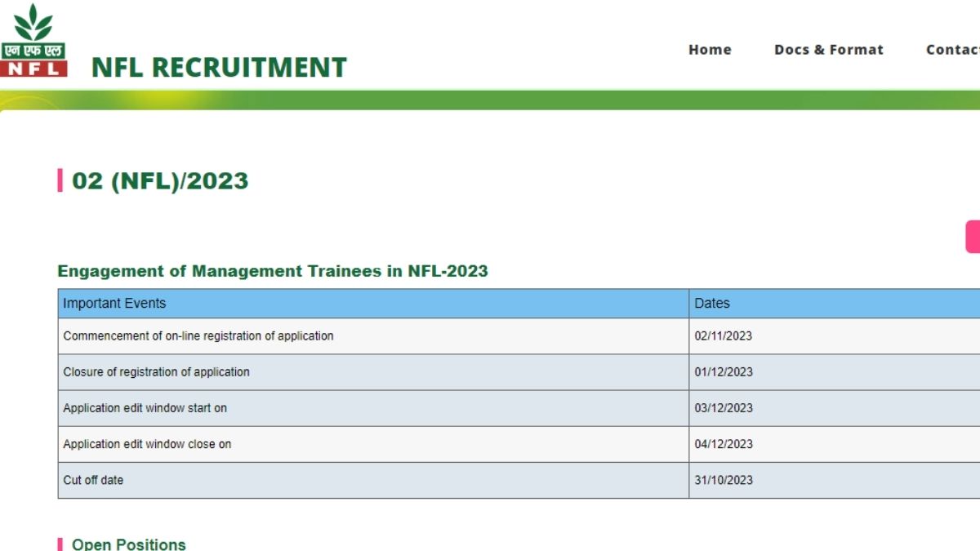Click the Engagement of Management Trainees heading

(x=272, y=271)
